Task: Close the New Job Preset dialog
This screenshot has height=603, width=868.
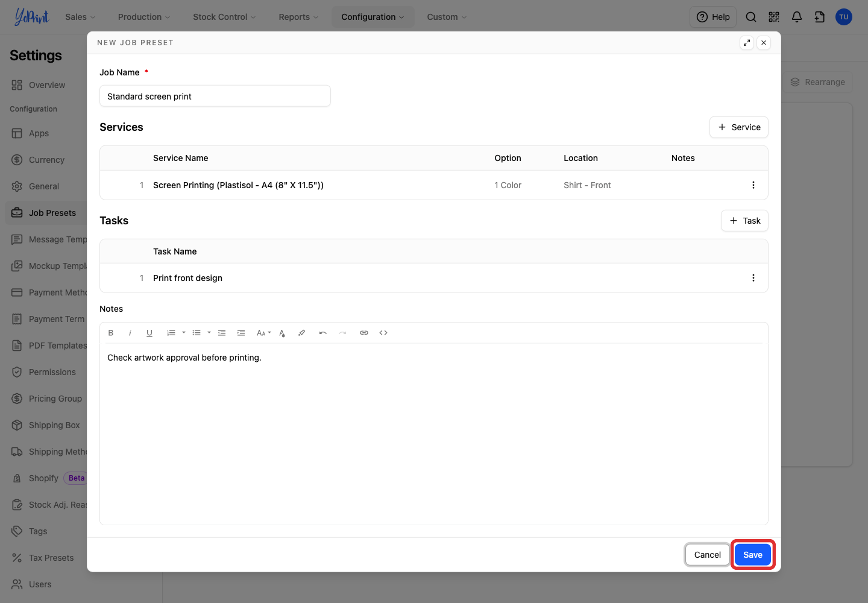Action: point(764,43)
